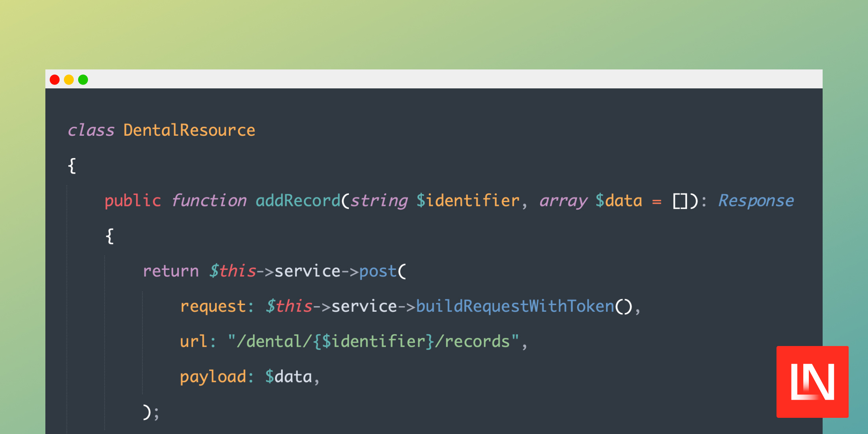The height and width of the screenshot is (434, 868).
Task: Click the Response return type
Action: (756, 201)
